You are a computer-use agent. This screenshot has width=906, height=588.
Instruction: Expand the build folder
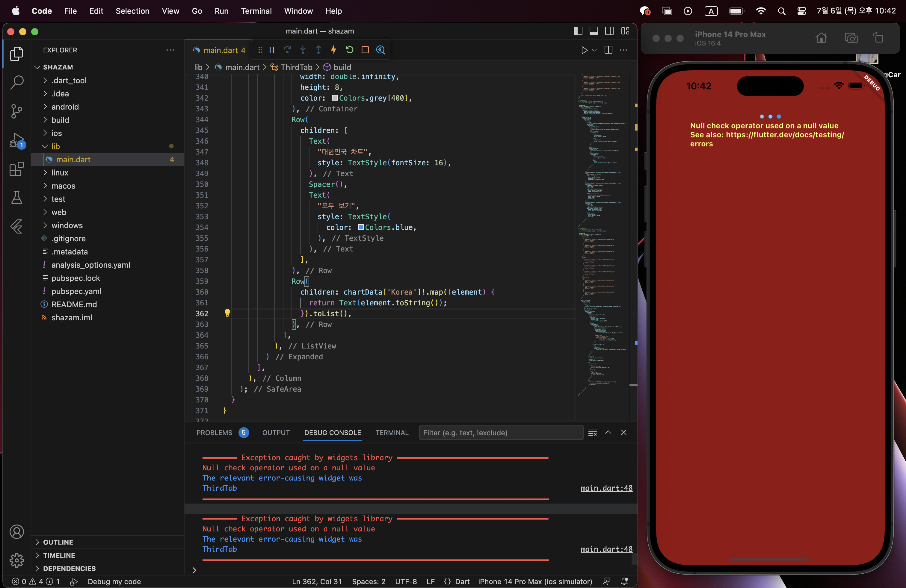click(45, 120)
